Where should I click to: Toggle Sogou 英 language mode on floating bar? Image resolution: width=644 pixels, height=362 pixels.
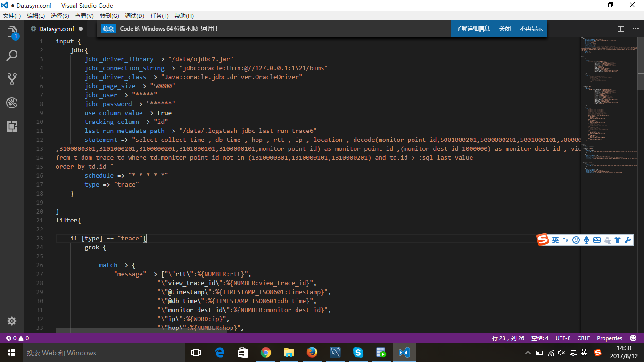coord(555,240)
